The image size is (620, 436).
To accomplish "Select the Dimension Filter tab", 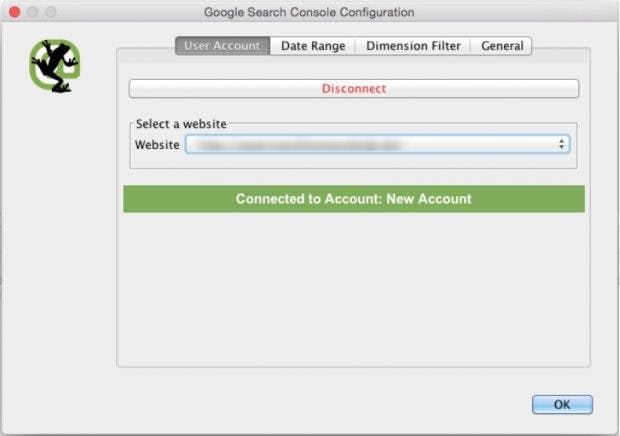I will pos(413,46).
